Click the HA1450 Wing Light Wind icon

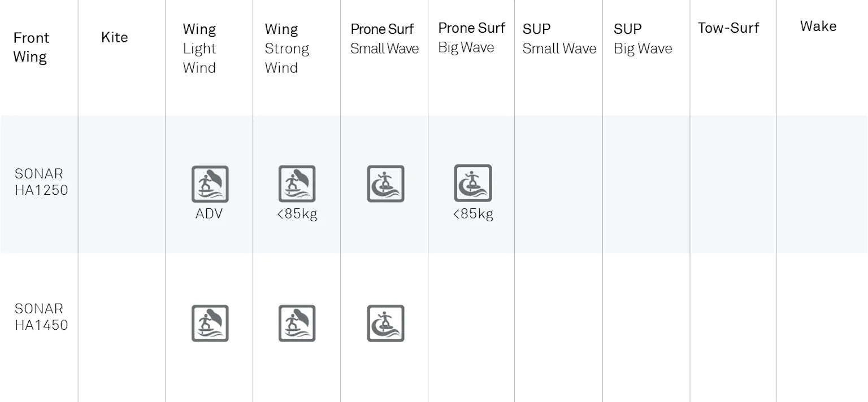tap(210, 324)
